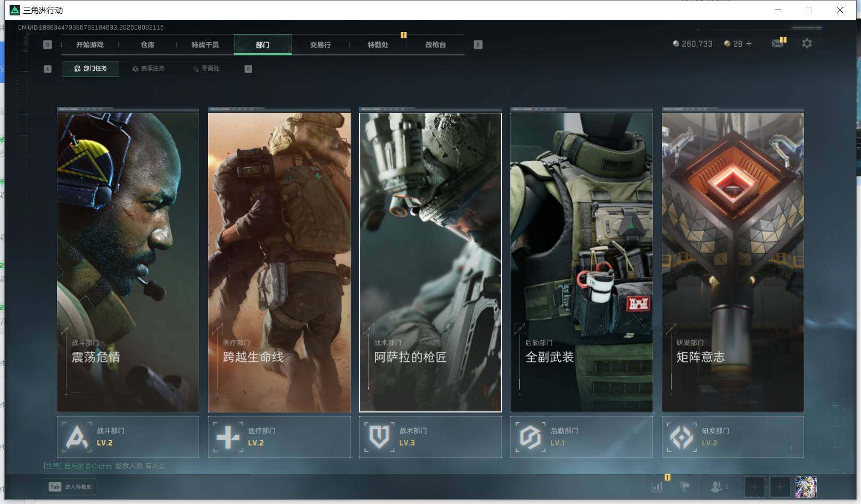Click the CN UID text line

[x=91, y=27]
